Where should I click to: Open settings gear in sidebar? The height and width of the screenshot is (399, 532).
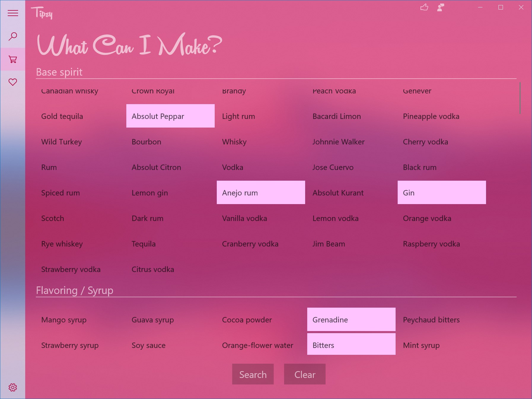click(13, 387)
